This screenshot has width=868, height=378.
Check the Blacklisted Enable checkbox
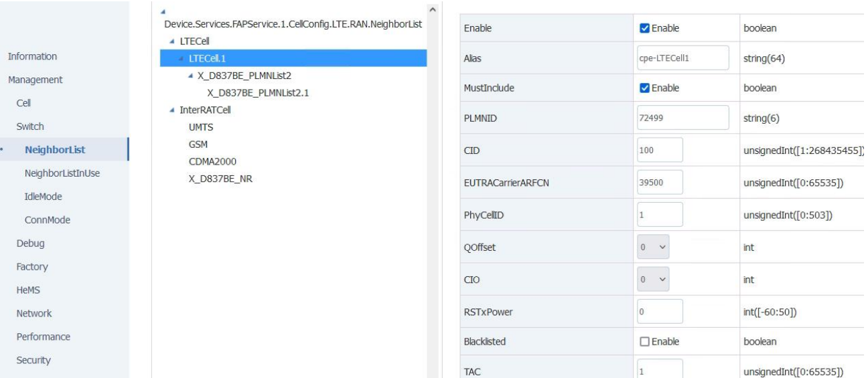click(x=644, y=342)
